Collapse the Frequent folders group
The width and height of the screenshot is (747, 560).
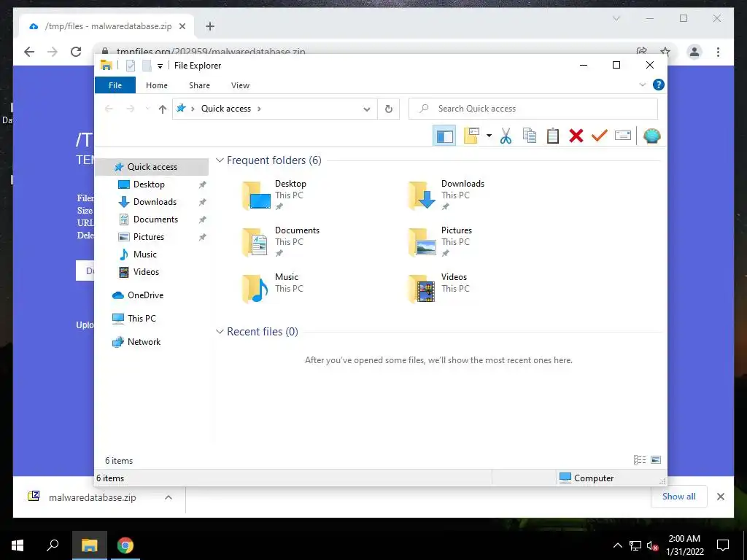220,160
